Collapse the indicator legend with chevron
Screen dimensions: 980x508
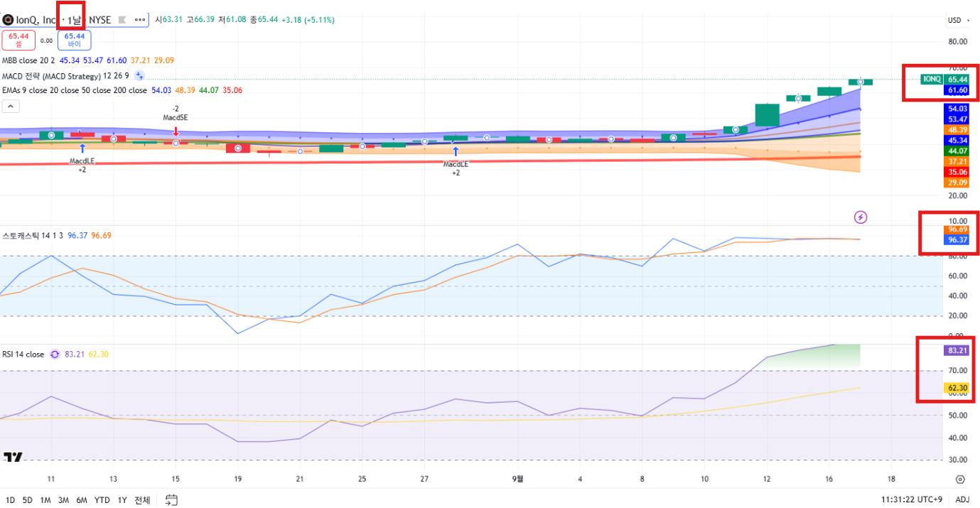tap(11, 107)
